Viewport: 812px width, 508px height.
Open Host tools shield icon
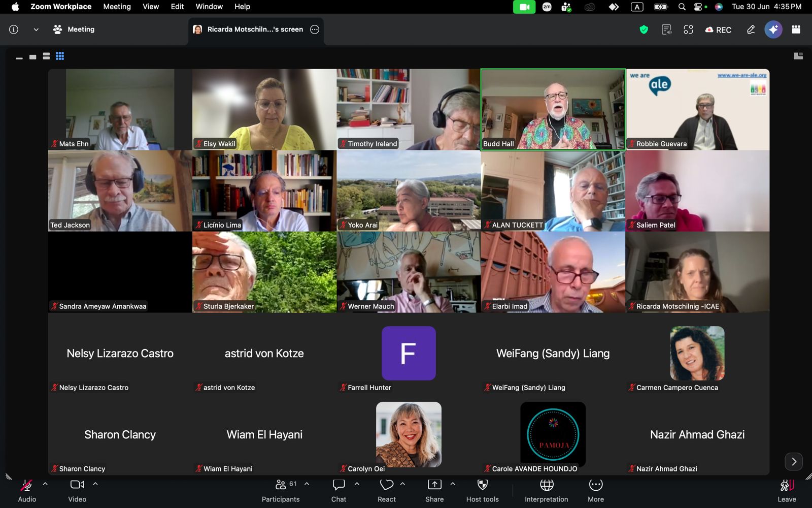[x=483, y=490]
